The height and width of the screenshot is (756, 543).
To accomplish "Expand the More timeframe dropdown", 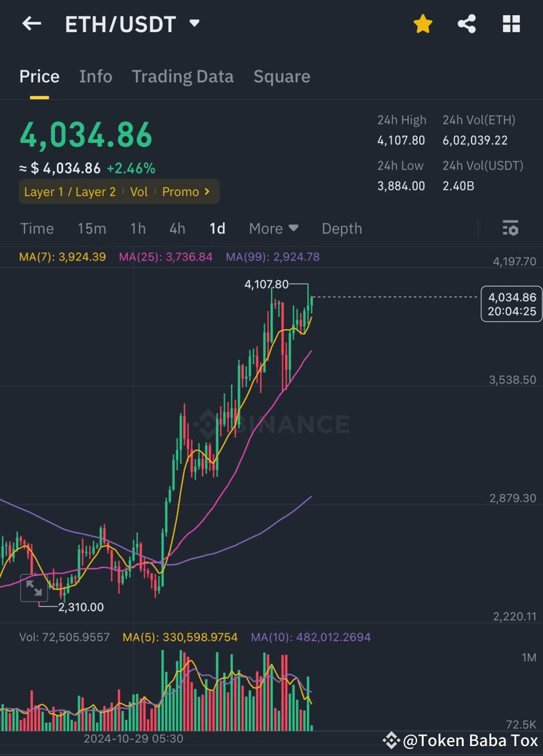I will (273, 228).
